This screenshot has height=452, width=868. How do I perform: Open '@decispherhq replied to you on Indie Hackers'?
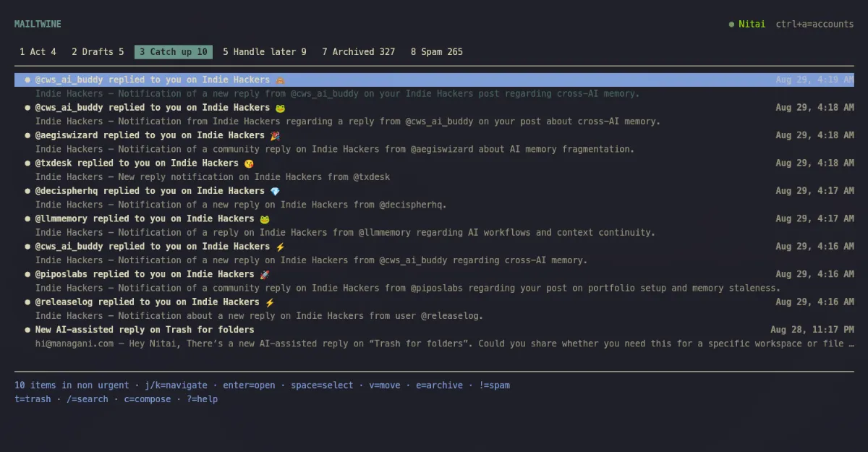point(150,191)
